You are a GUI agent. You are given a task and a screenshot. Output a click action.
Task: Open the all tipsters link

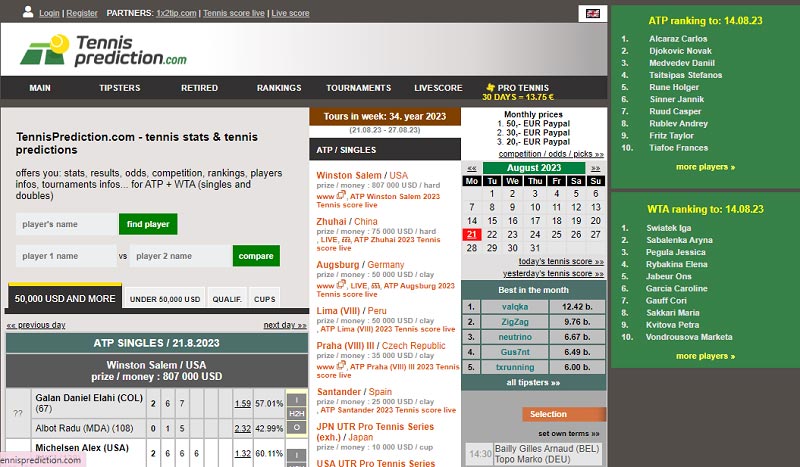coord(533,382)
